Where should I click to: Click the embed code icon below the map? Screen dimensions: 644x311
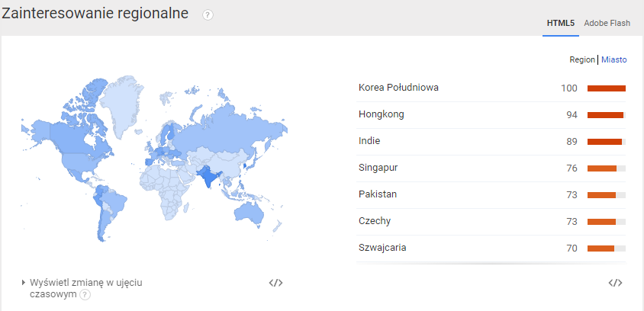coord(275,283)
